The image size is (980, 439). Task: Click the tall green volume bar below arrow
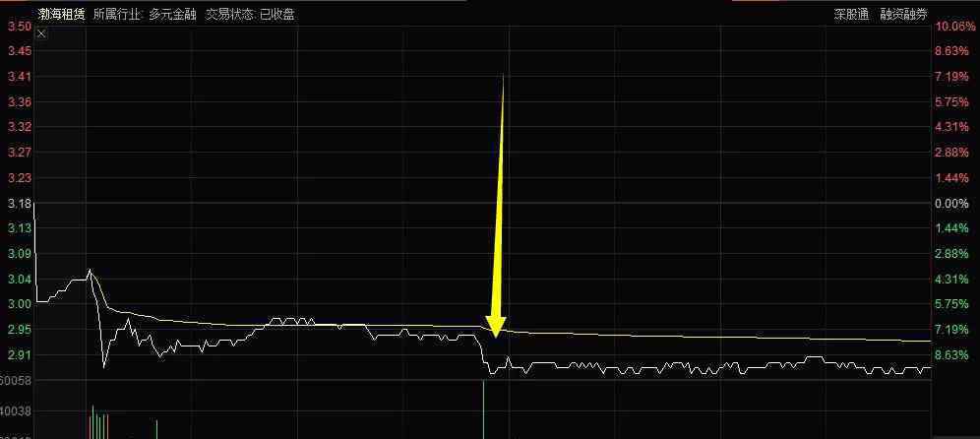pos(484,408)
